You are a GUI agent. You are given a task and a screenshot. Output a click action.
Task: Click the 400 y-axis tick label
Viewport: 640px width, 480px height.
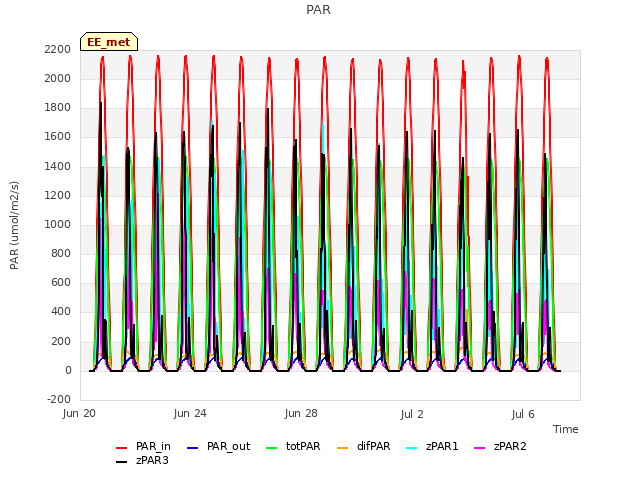click(x=61, y=312)
